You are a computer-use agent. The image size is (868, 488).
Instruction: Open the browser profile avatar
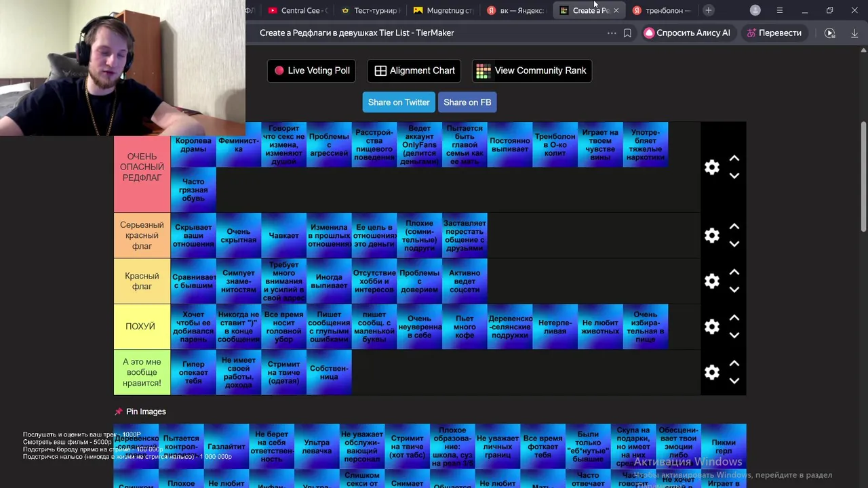pos(755,10)
